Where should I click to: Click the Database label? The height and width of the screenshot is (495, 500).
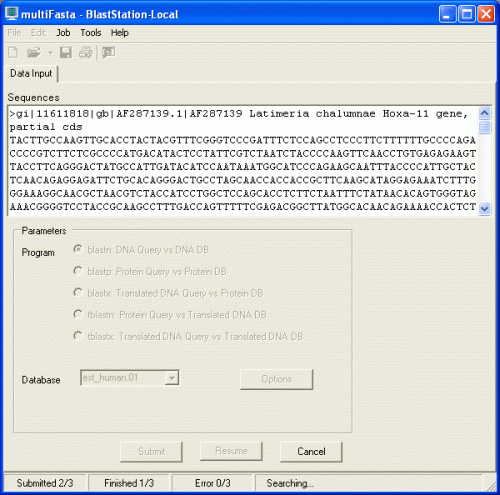tap(41, 380)
